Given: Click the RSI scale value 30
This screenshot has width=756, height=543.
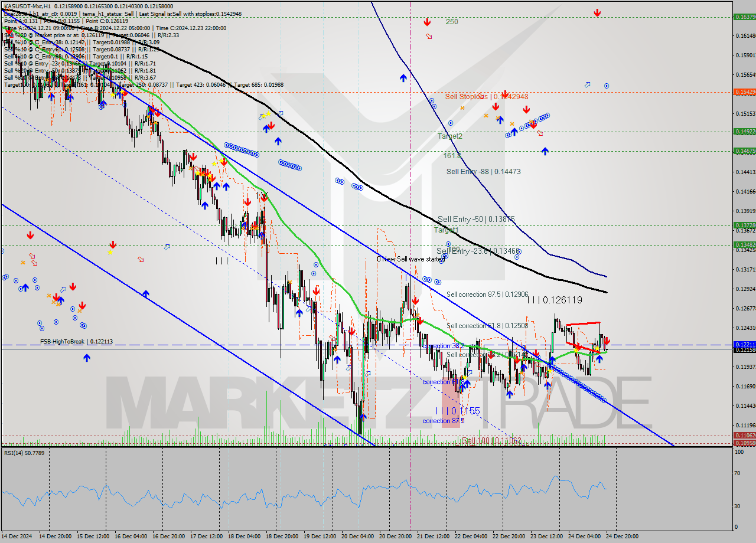Looking at the screenshot, I should pyautogui.click(x=738, y=506).
